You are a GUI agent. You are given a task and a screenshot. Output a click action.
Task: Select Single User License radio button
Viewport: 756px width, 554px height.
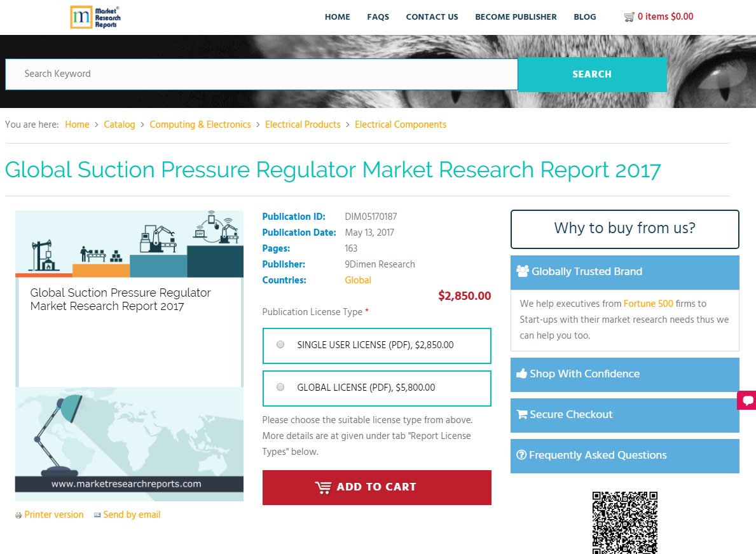click(x=280, y=344)
